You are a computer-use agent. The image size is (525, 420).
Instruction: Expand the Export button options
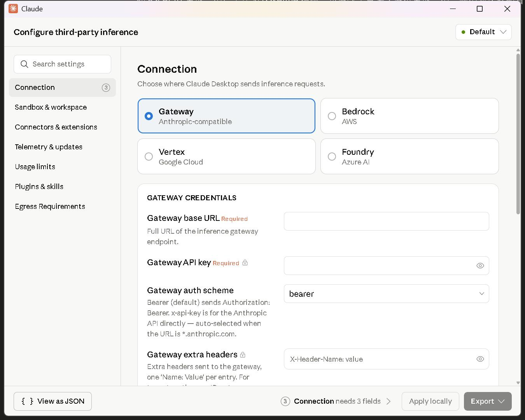(x=487, y=401)
